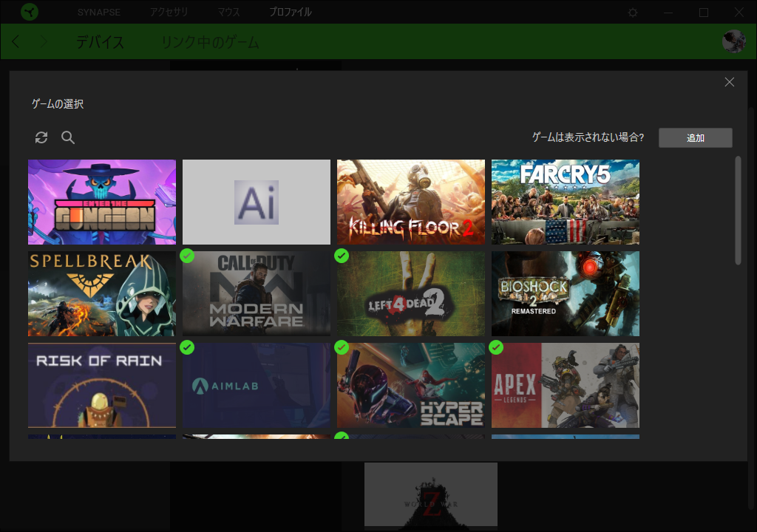Select the Aimlab game thumbnail
Screen dimensions: 757x532
click(257, 385)
